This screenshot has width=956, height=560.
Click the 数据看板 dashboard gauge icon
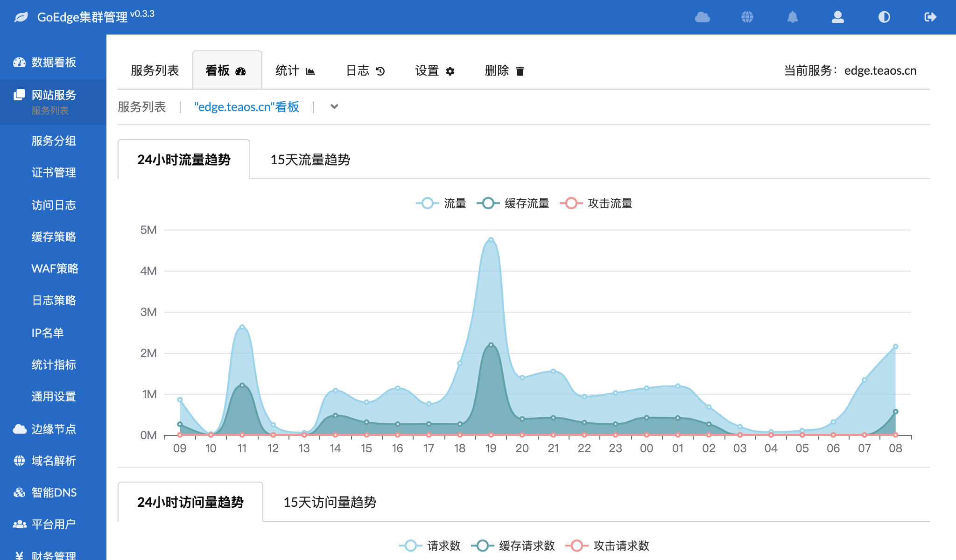[x=19, y=62]
